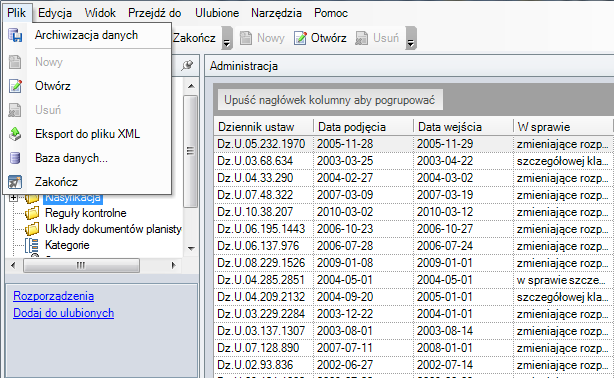Image resolution: width=614 pixels, height=378 pixels.
Task: Click the Zakończ toolbar button
Action: [x=195, y=38]
